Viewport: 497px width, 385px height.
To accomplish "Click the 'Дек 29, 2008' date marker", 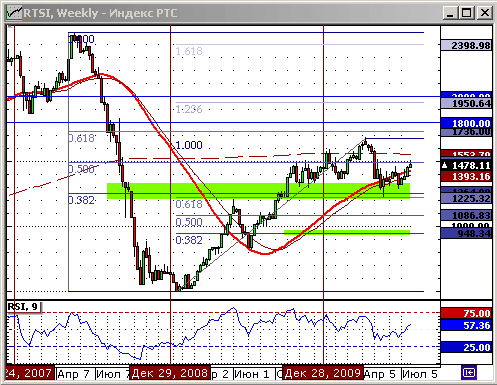I will (170, 373).
